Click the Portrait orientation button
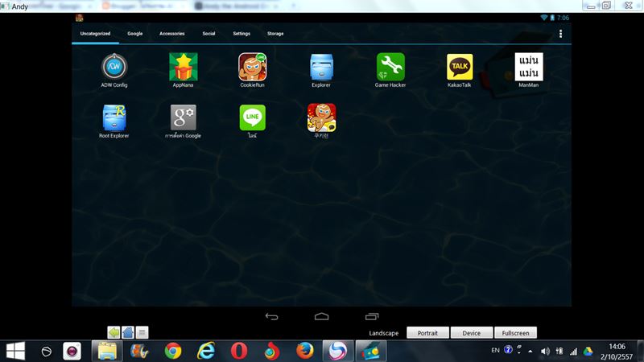 (427, 333)
